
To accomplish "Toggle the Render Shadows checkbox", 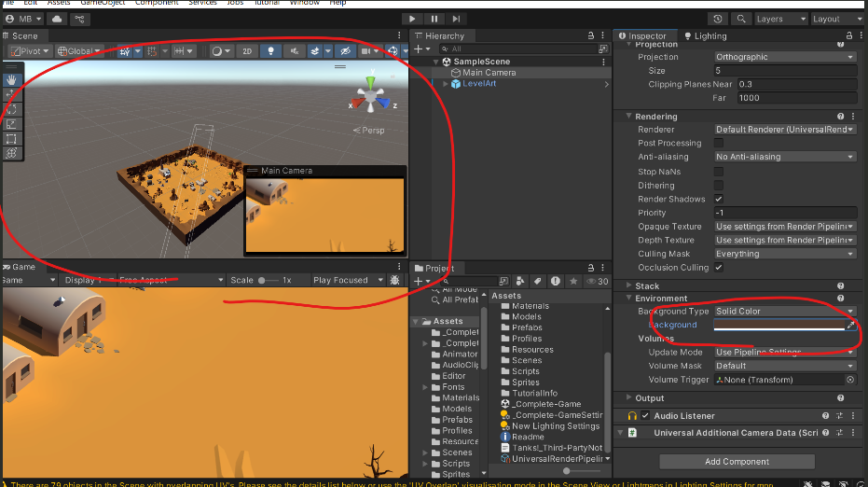I will tap(719, 199).
